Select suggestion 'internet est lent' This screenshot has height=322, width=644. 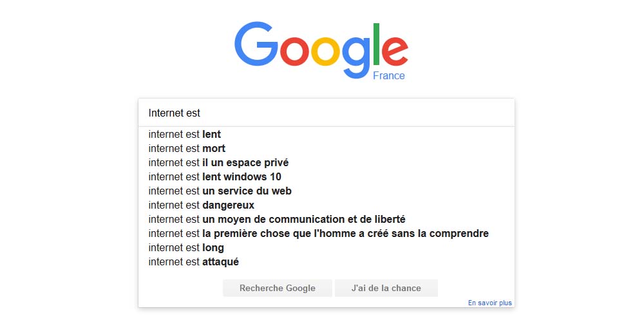[326, 135]
